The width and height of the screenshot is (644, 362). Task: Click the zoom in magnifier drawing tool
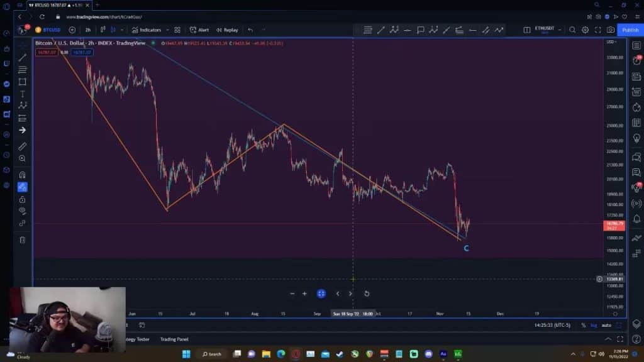click(23, 158)
